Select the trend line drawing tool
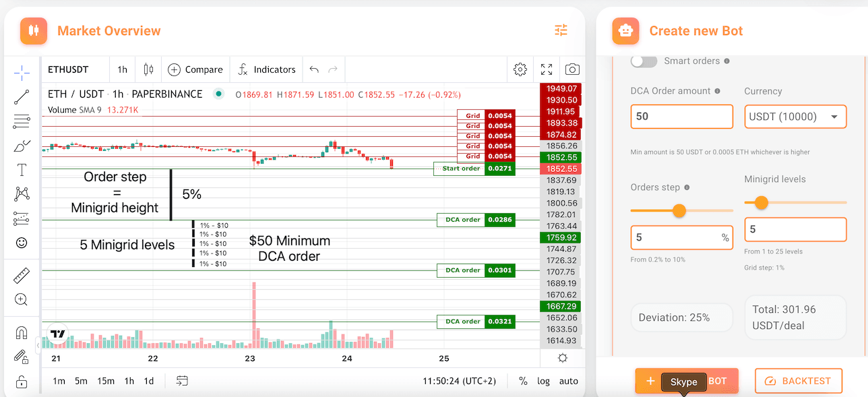This screenshot has height=397, width=868. point(22,97)
